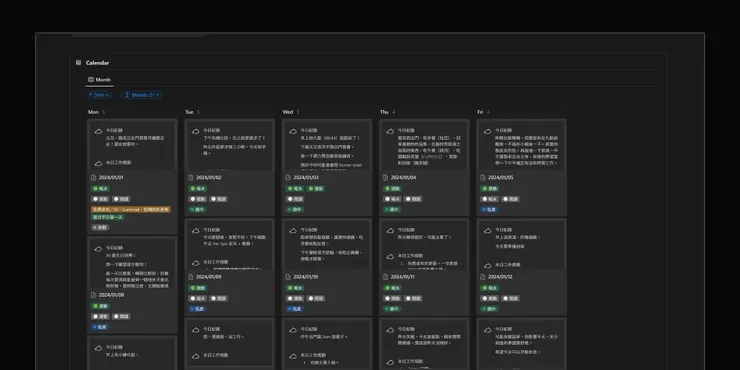
Task: Click the cloud icon in 2024/01/03 card
Action: coord(293,131)
